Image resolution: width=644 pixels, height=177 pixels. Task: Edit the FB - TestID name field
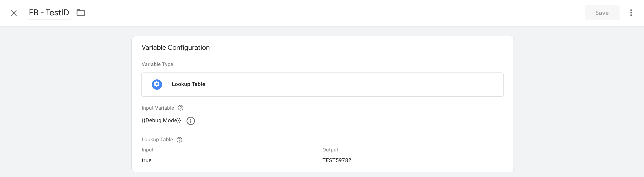click(x=49, y=13)
